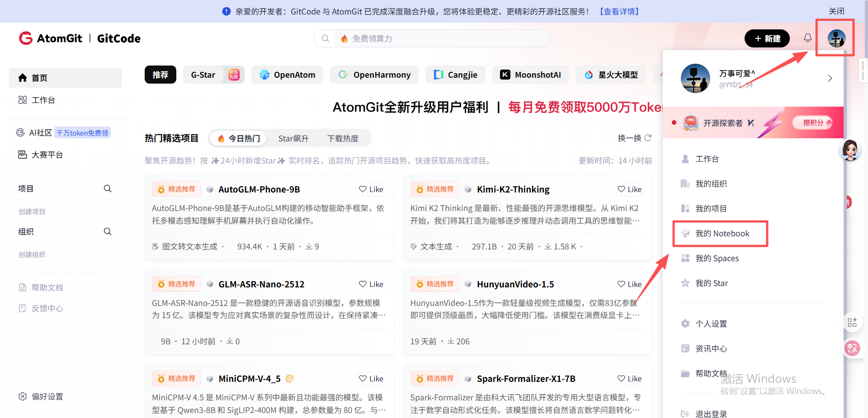Open the 星火大模型 category tab

coord(611,75)
